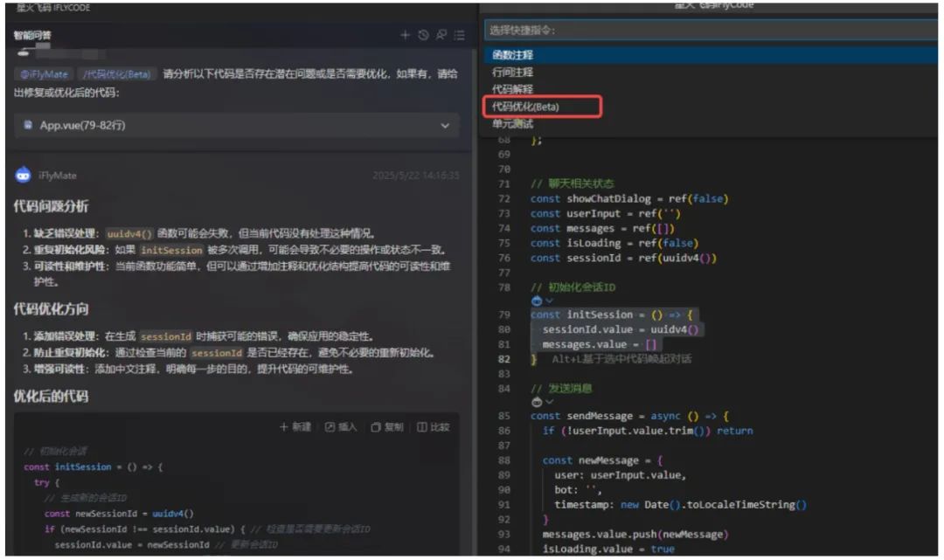Click line number 85 in editor gutter
944x560 pixels.
pos(504,416)
